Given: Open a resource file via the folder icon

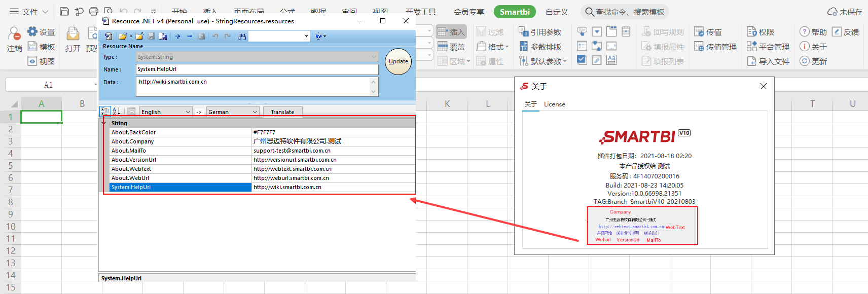Looking at the screenshot, I should (122, 36).
